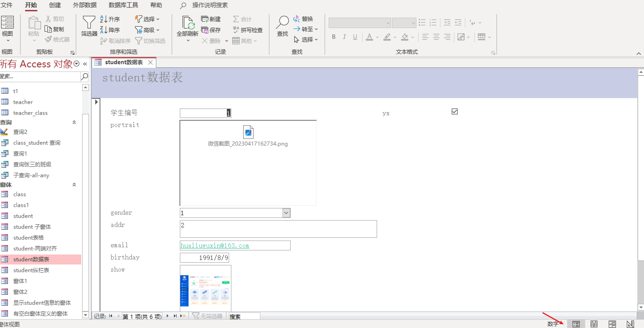Open the 视图 view switcher button
This screenshot has width=644, height=328.
tap(7, 29)
